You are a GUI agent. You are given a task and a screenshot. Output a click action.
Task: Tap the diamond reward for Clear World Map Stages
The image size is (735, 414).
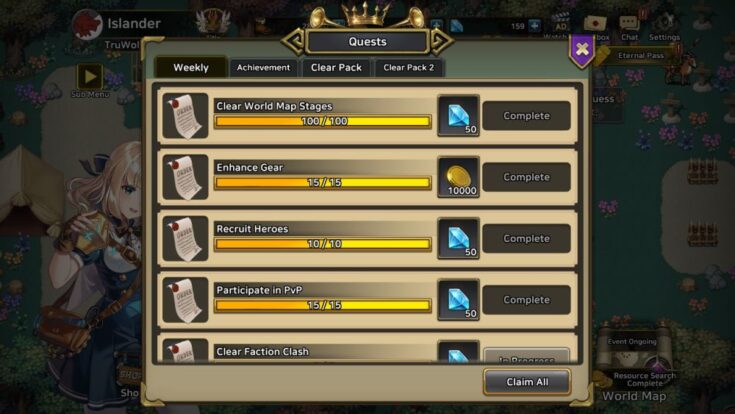pyautogui.click(x=458, y=116)
